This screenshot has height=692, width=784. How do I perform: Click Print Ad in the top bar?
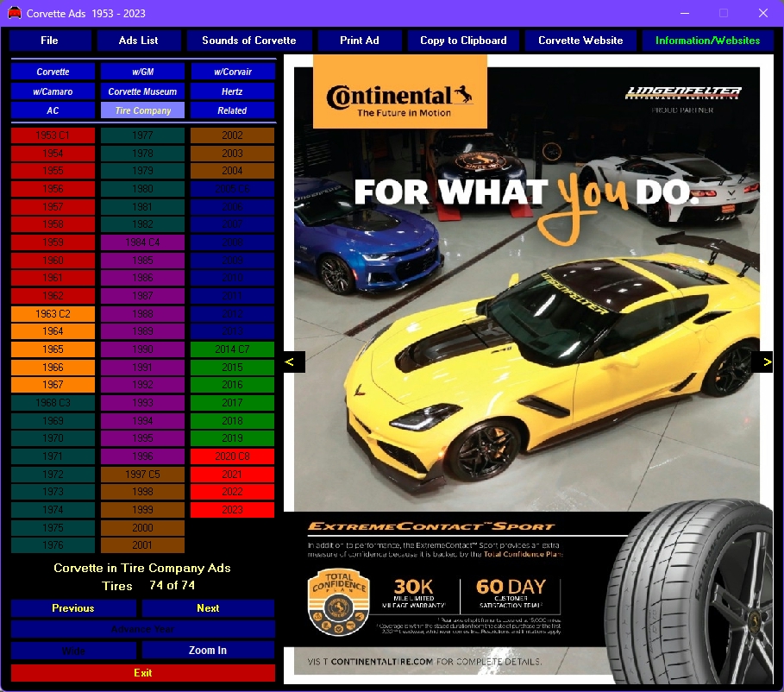tap(360, 41)
